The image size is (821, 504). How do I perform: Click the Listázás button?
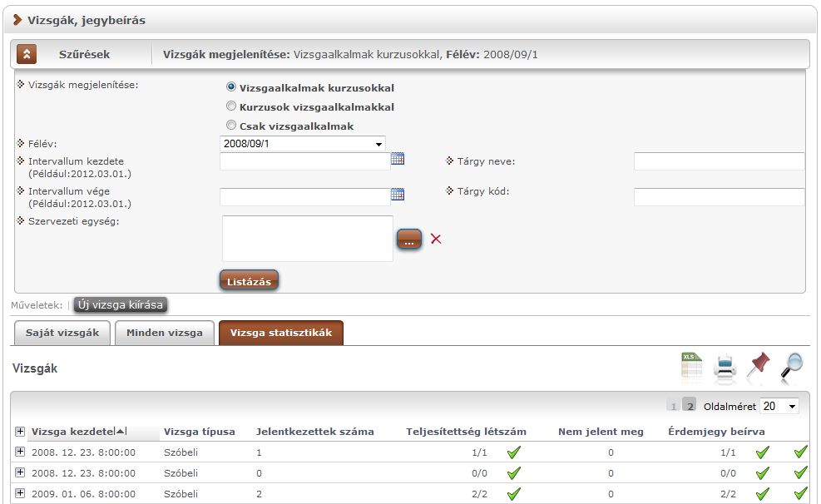(x=250, y=280)
